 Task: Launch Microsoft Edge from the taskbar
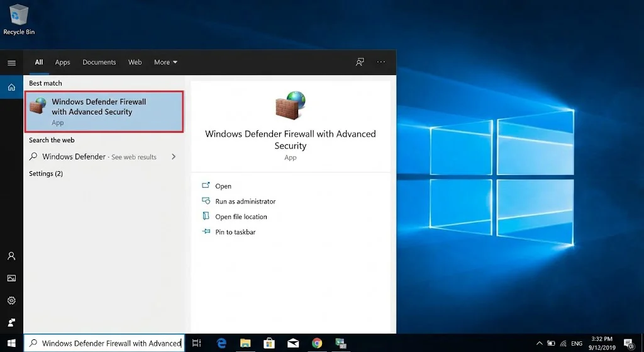point(221,343)
